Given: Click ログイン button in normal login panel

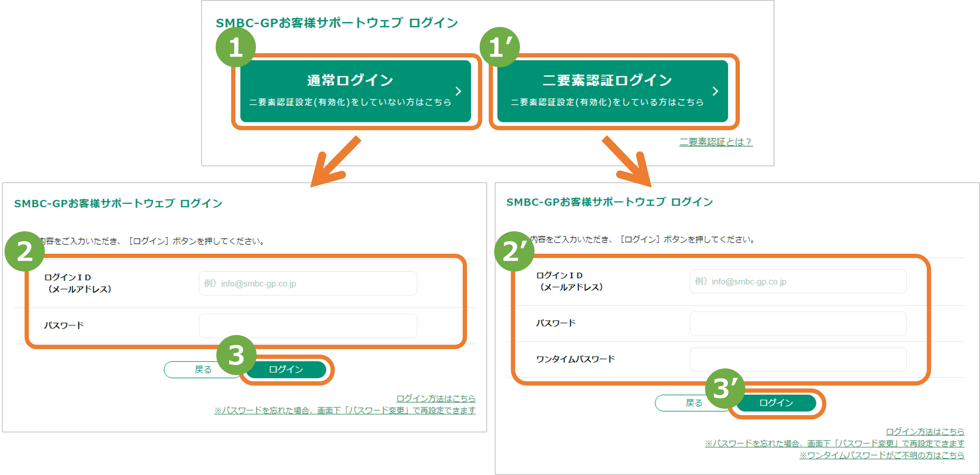Looking at the screenshot, I should [286, 369].
